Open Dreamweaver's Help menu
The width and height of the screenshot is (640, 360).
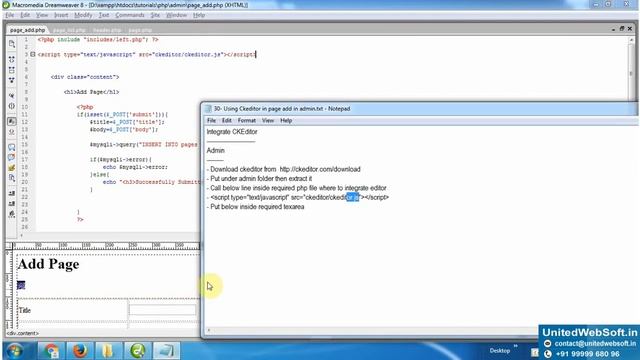(x=199, y=15)
